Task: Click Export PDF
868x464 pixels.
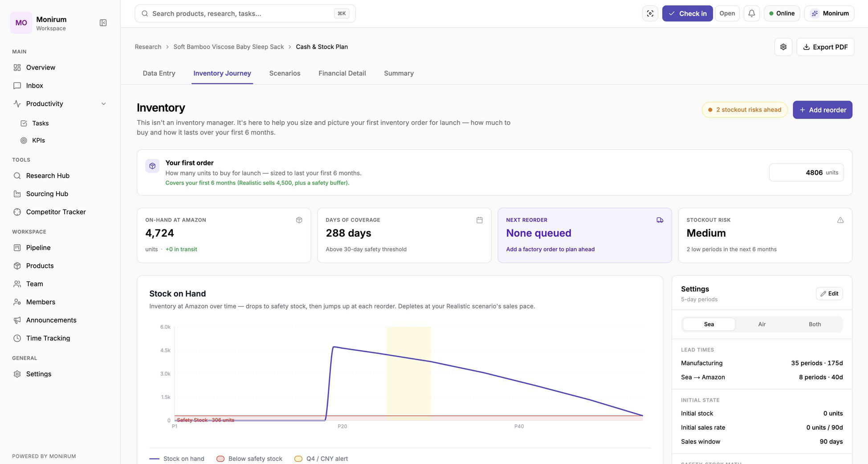Action: point(825,47)
